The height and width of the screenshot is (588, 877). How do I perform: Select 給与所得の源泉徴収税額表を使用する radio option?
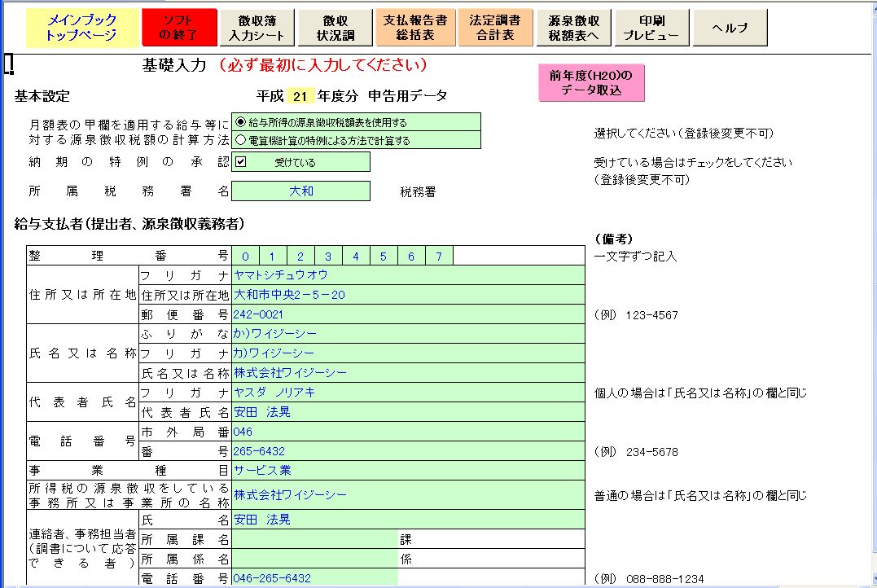pos(240,122)
